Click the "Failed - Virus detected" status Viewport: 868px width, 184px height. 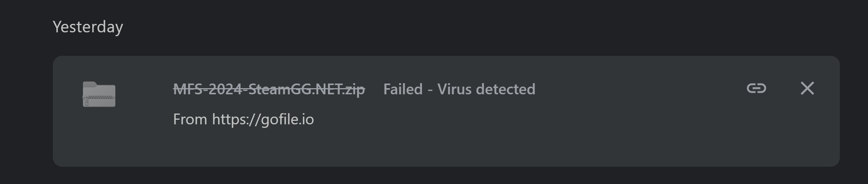coord(459,89)
